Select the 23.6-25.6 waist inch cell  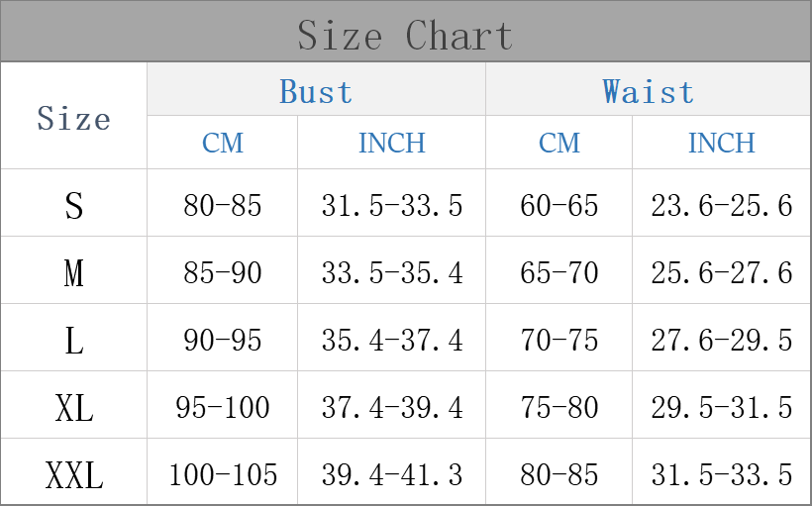[x=721, y=206]
